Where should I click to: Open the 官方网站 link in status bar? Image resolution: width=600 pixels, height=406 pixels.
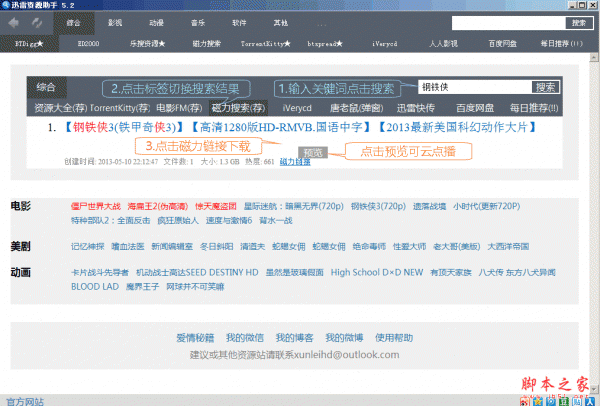[x=25, y=402]
